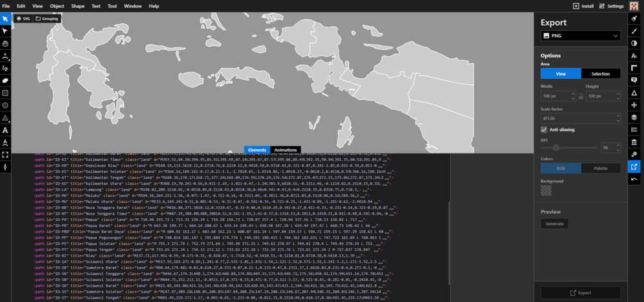Open the Background color swatch
The height and width of the screenshot is (302, 644).
tap(546, 191)
